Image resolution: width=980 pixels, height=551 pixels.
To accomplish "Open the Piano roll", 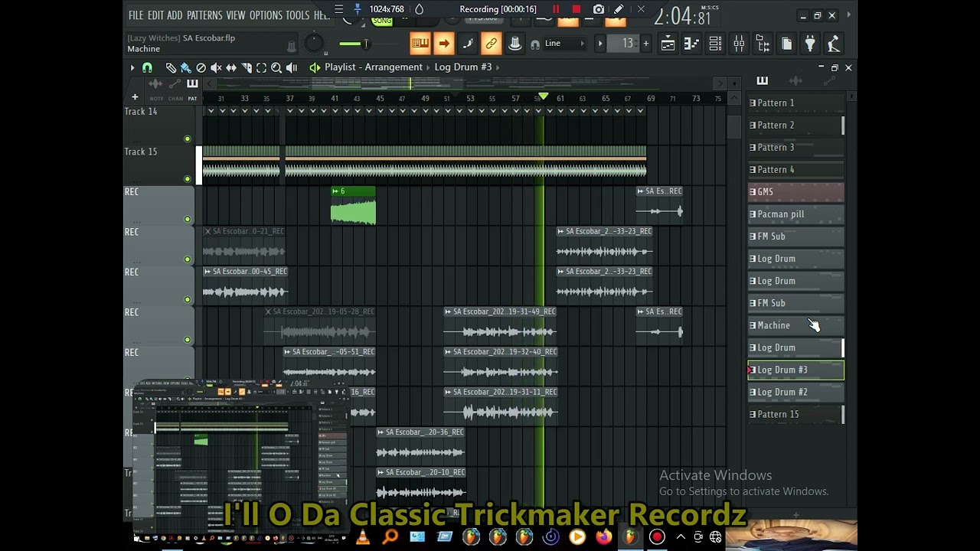I will (691, 44).
